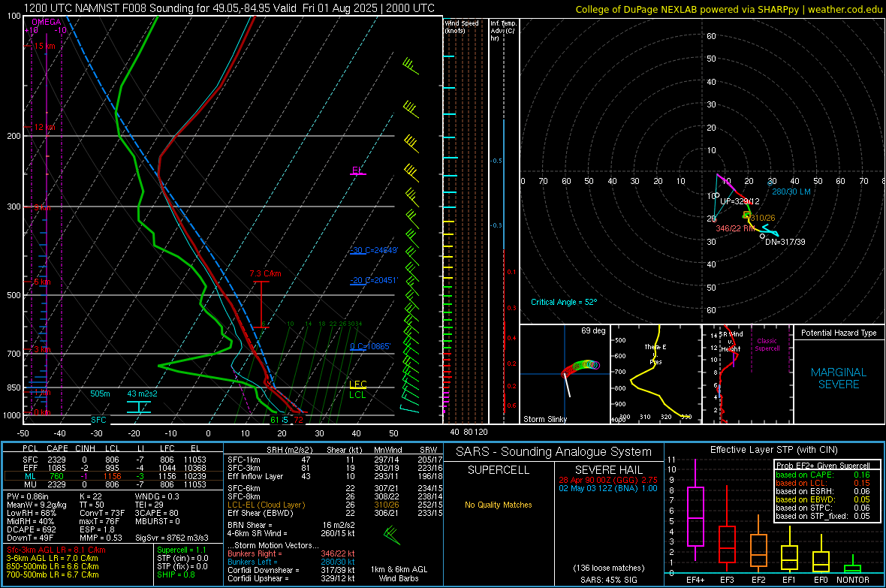
Task: Click the Eff Inflow Layer row
Action: pos(335,477)
